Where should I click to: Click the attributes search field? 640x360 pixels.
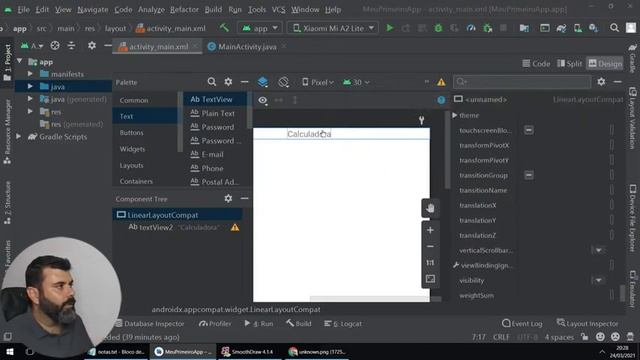(522, 82)
